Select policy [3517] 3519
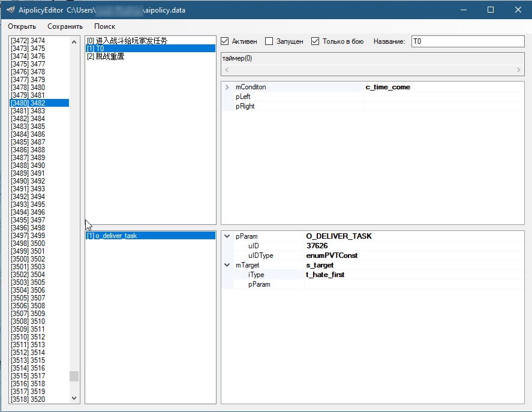The width and height of the screenshot is (532, 412). point(40,392)
